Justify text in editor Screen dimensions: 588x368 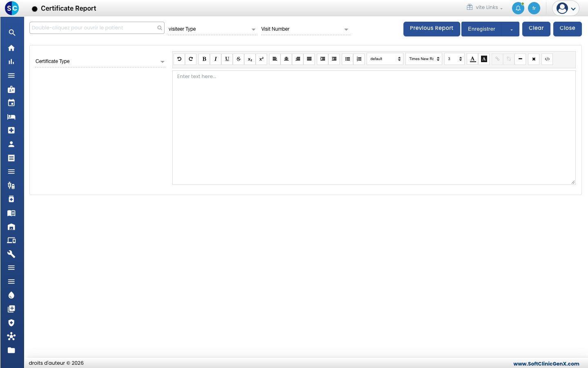click(x=309, y=59)
